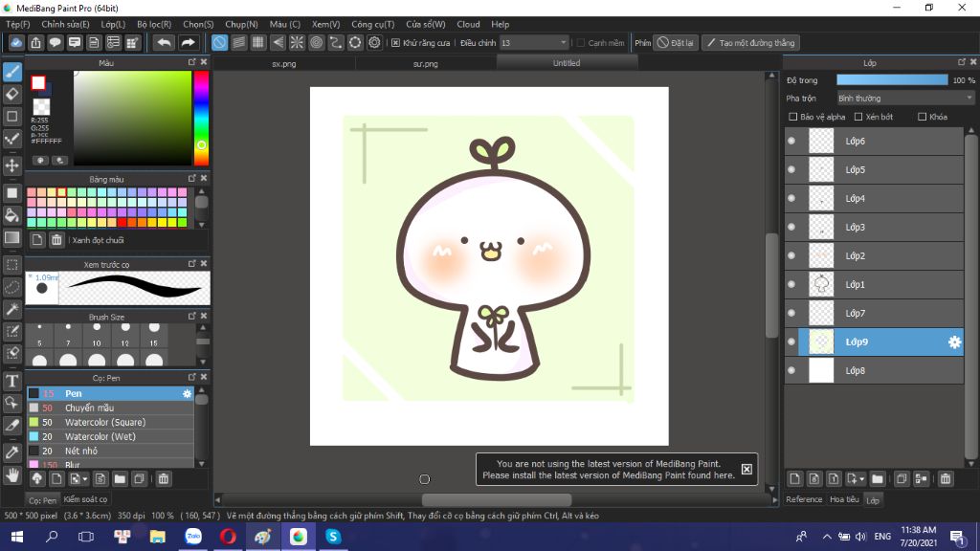Delete the layer with the trash icon
980x551 pixels.
pos(945,479)
